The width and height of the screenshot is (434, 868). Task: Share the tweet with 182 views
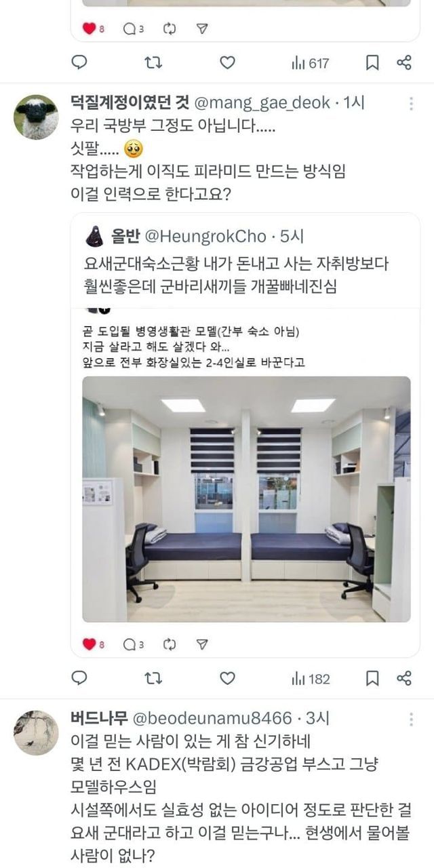(x=404, y=678)
